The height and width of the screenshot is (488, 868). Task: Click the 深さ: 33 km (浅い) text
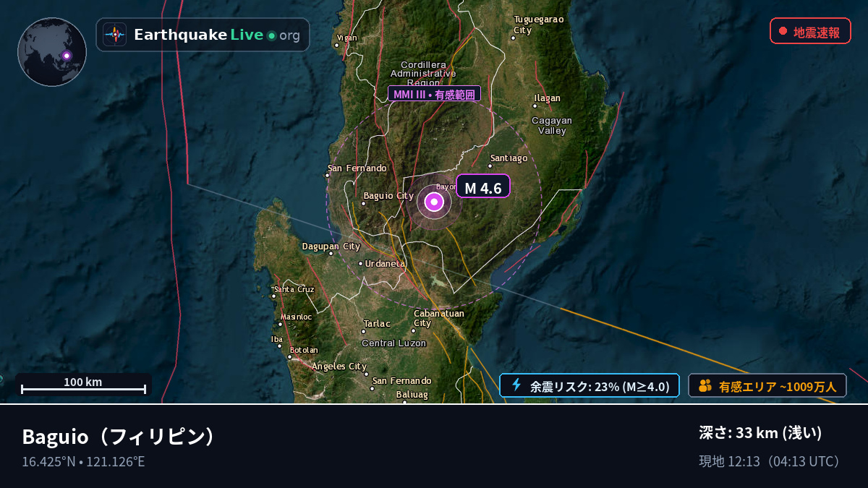click(760, 433)
